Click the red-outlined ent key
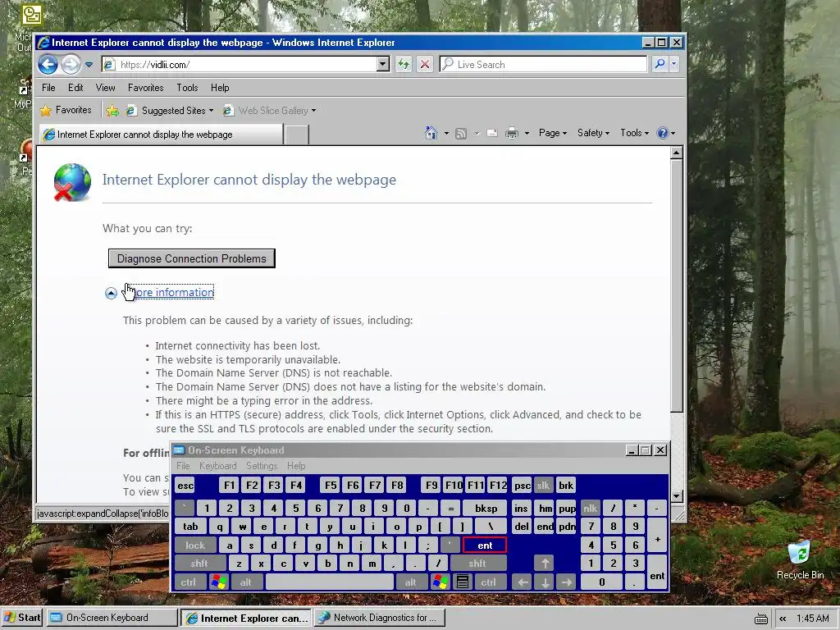Viewport: 840px width, 630px height. [x=484, y=546]
